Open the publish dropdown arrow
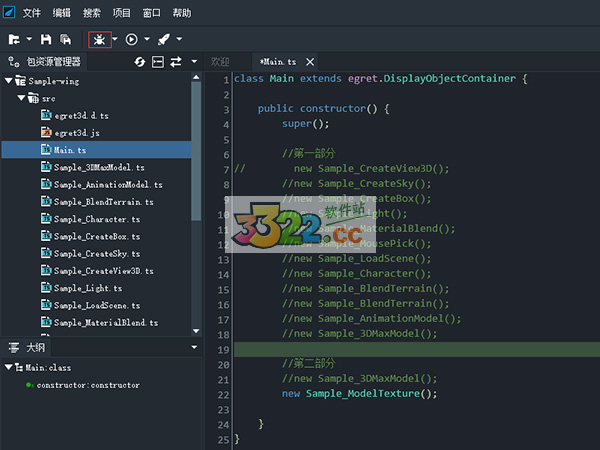600x450 pixels. 179,39
